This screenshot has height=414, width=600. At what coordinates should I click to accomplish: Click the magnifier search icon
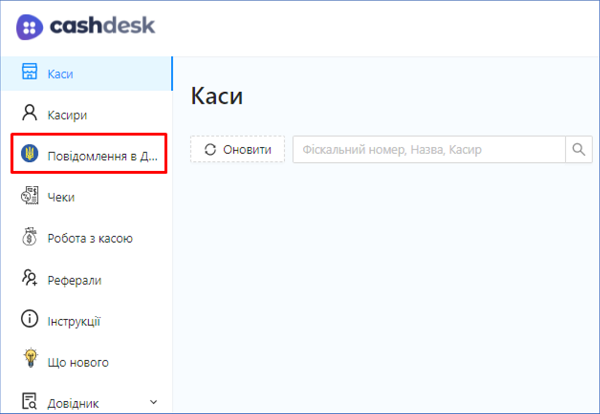[579, 150]
